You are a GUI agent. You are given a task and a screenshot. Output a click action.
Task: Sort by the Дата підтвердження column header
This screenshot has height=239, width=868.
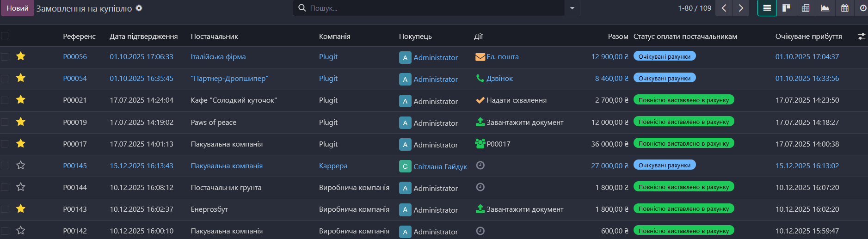[143, 37]
